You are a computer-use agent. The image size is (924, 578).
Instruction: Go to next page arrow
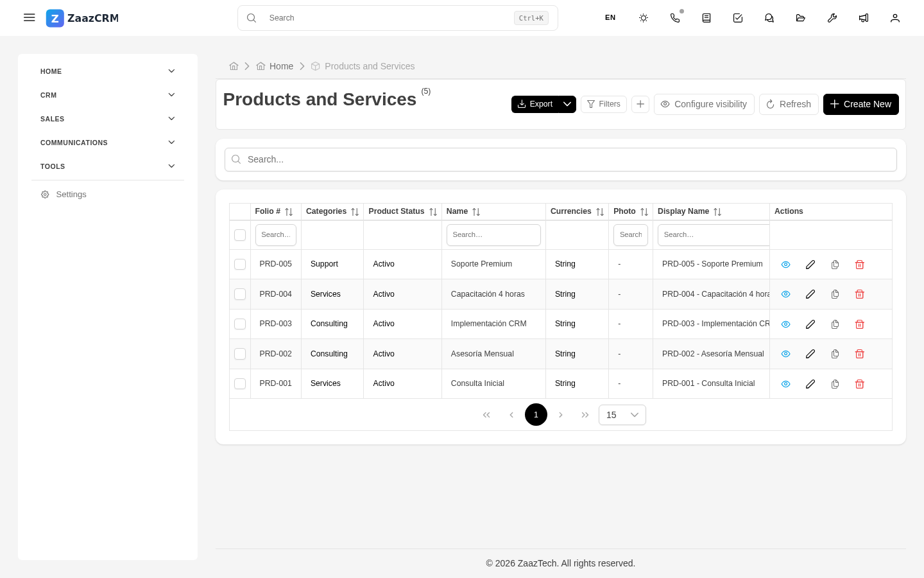[x=561, y=415]
